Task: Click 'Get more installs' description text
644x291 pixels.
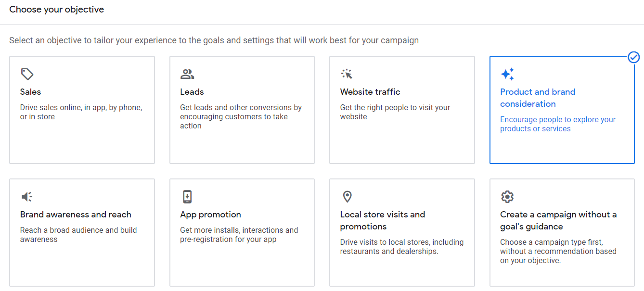Action: [239, 235]
